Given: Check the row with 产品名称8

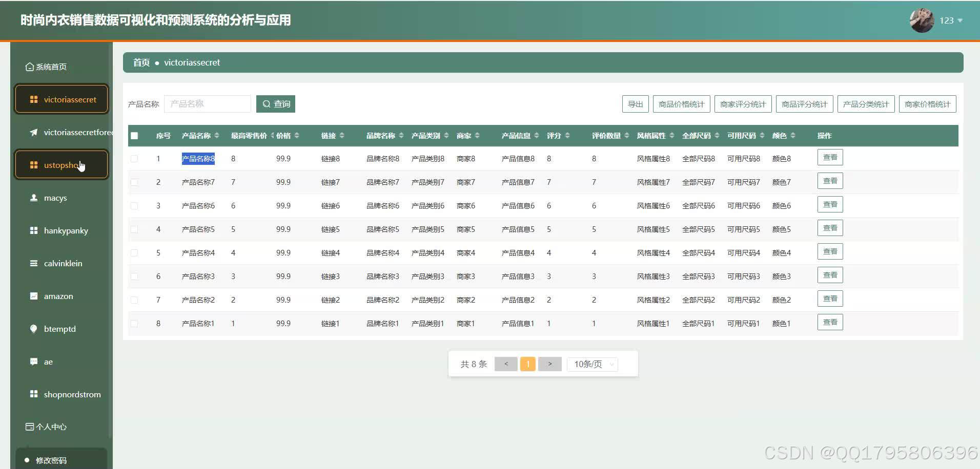Looking at the screenshot, I should (x=134, y=159).
